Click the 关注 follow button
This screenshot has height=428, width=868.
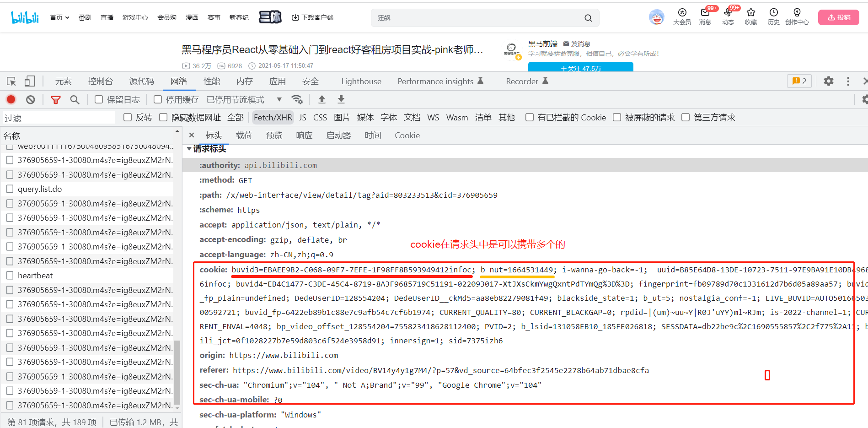tap(581, 67)
